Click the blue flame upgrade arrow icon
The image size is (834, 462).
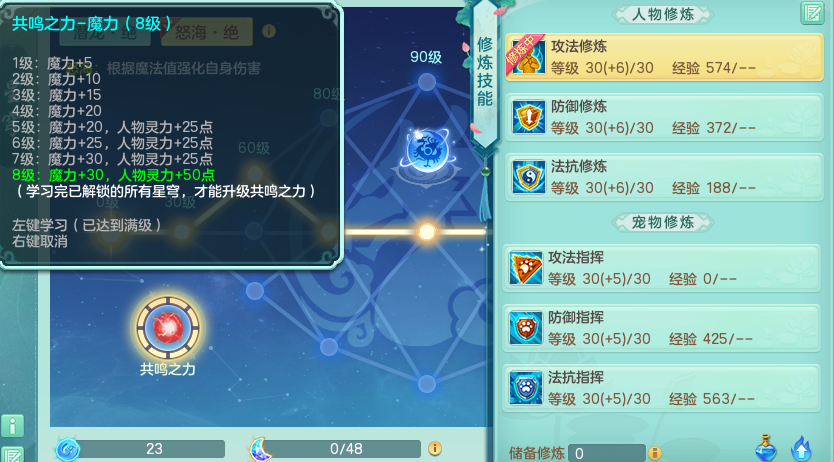pyautogui.click(x=800, y=449)
